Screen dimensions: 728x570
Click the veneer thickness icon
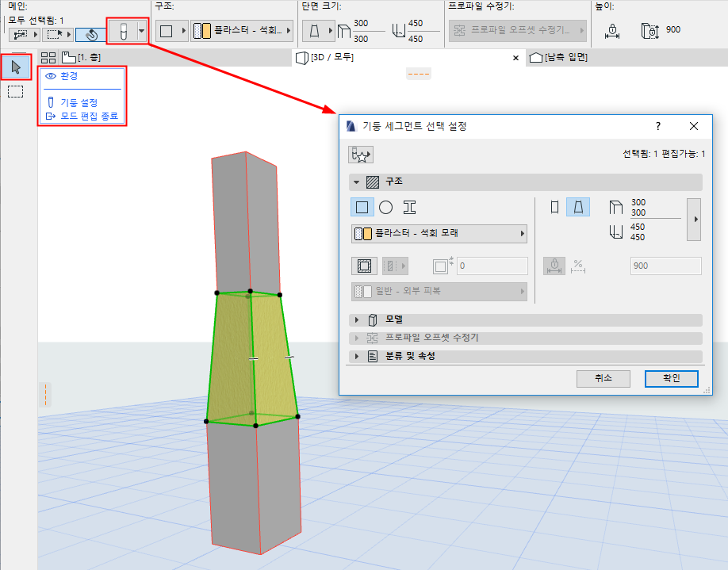(x=443, y=266)
